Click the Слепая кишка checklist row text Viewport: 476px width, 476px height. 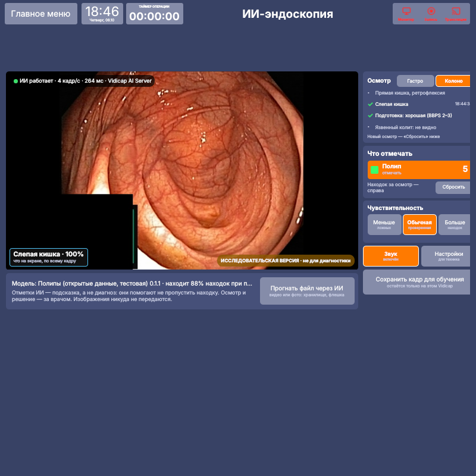pyautogui.click(x=392, y=104)
